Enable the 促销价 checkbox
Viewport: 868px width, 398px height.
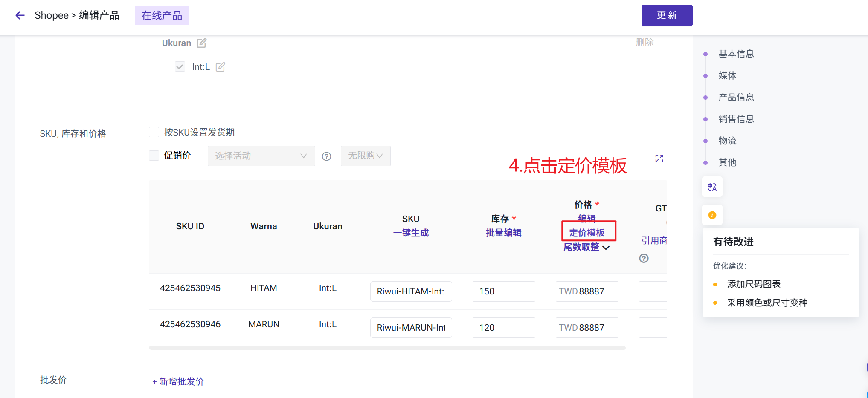[154, 156]
